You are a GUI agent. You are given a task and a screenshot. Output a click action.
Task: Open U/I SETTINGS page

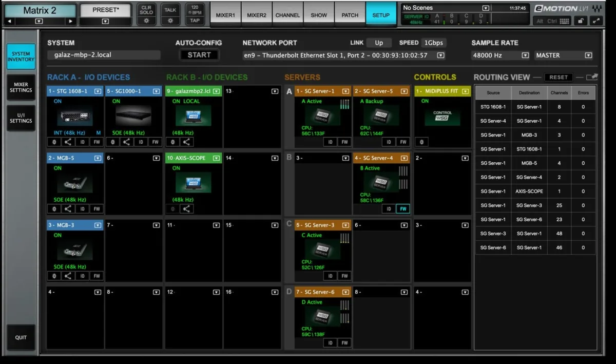click(21, 118)
